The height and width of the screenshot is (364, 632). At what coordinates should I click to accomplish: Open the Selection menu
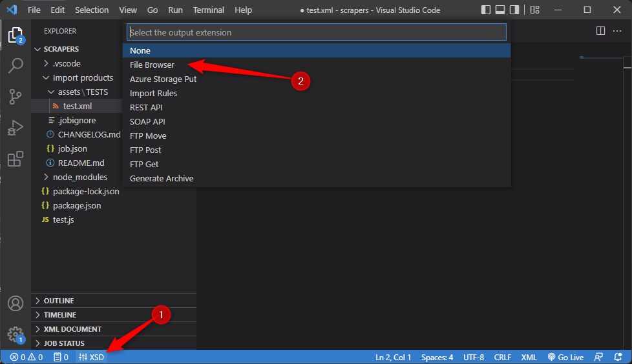pos(92,10)
